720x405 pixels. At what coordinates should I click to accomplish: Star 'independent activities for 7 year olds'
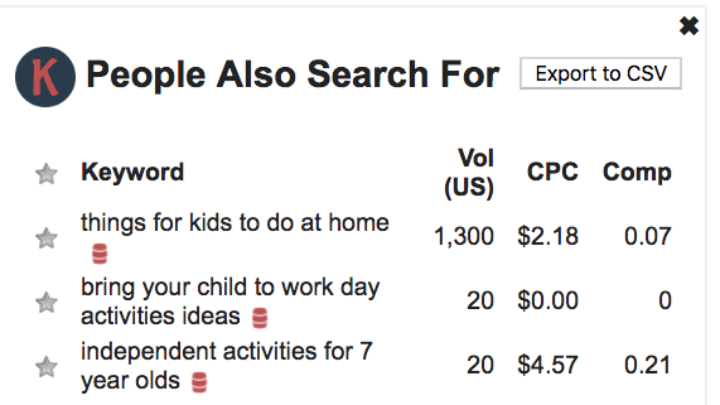46,366
